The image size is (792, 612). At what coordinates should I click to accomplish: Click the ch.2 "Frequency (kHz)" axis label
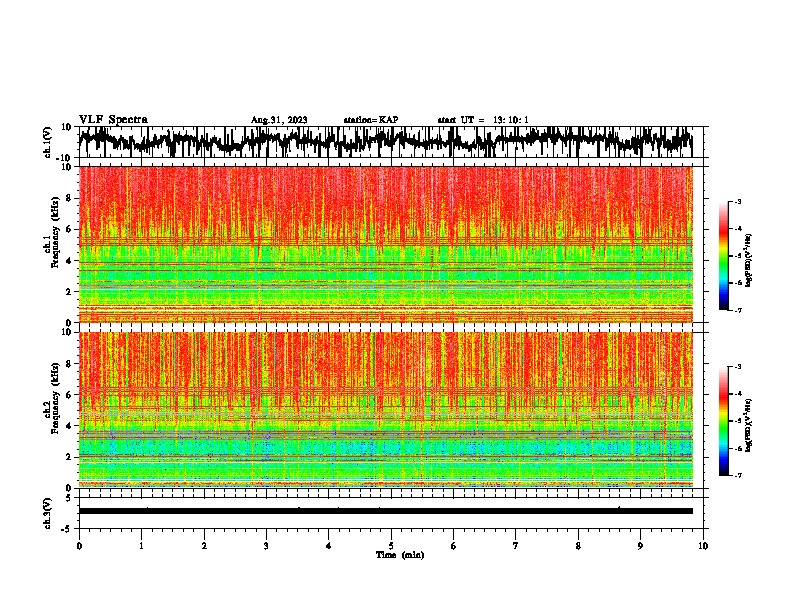coord(56,399)
